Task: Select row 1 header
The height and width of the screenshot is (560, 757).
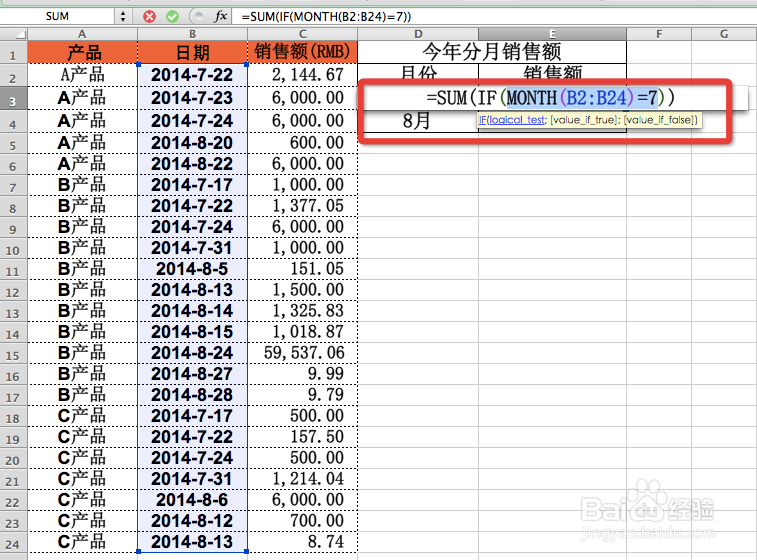Action: (x=14, y=53)
